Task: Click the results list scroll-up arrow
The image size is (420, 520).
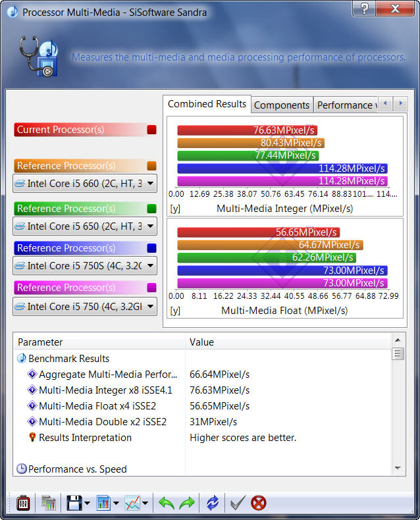Action: (x=398, y=340)
